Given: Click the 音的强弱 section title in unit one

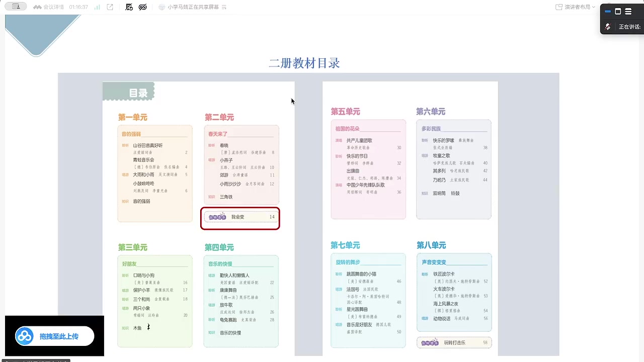Looking at the screenshot, I should click(x=131, y=134).
